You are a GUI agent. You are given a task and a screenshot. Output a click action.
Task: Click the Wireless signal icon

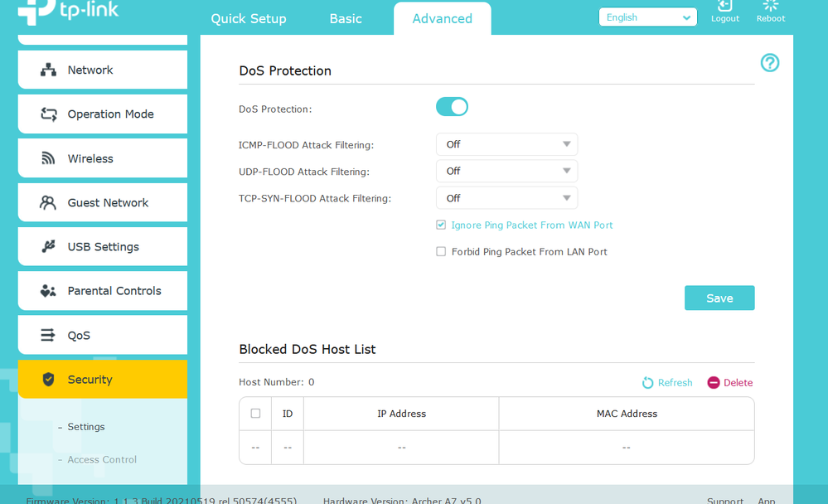[48, 158]
